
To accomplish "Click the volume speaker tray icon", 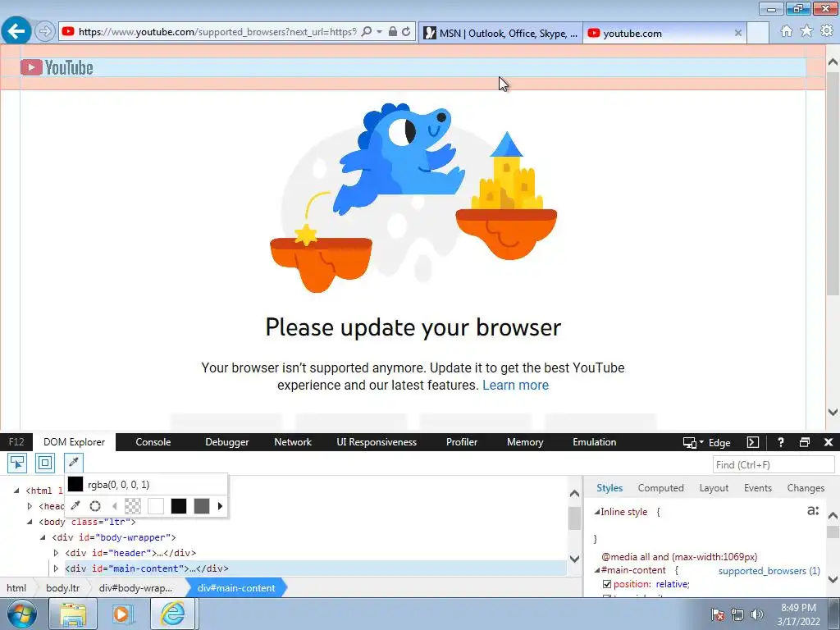I will pyautogui.click(x=757, y=614).
